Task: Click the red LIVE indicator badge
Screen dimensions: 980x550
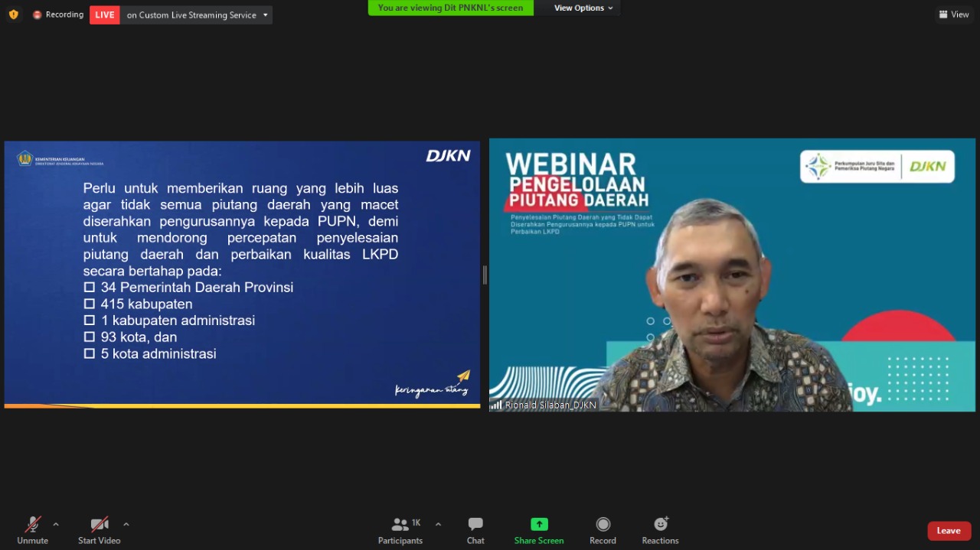Action: [105, 15]
